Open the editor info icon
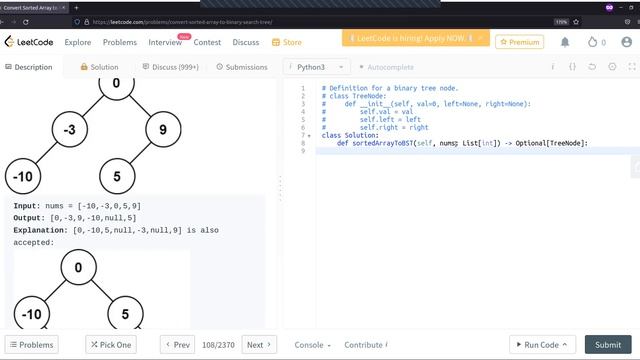The height and width of the screenshot is (360, 640). pos(553,67)
